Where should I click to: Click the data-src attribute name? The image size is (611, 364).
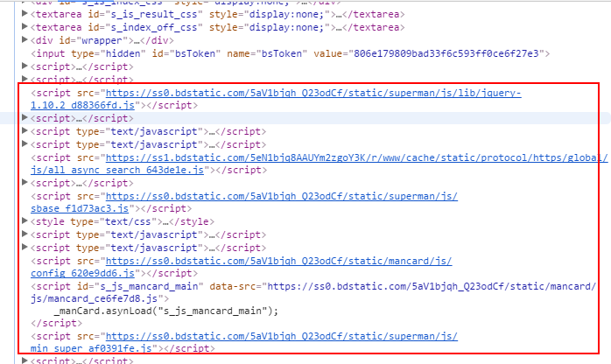[233, 286]
